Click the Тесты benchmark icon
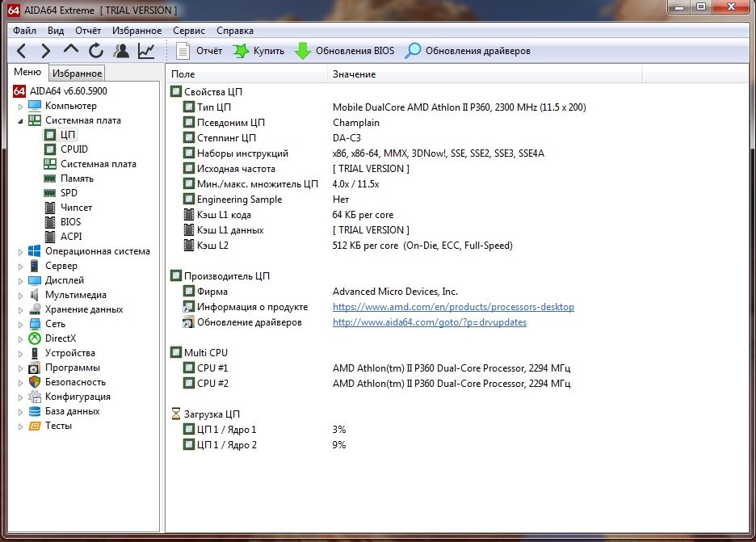Viewport: 756px width, 542px height. point(35,426)
